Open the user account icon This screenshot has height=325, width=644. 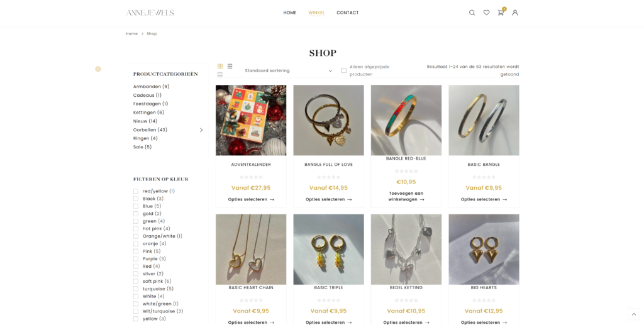point(515,13)
